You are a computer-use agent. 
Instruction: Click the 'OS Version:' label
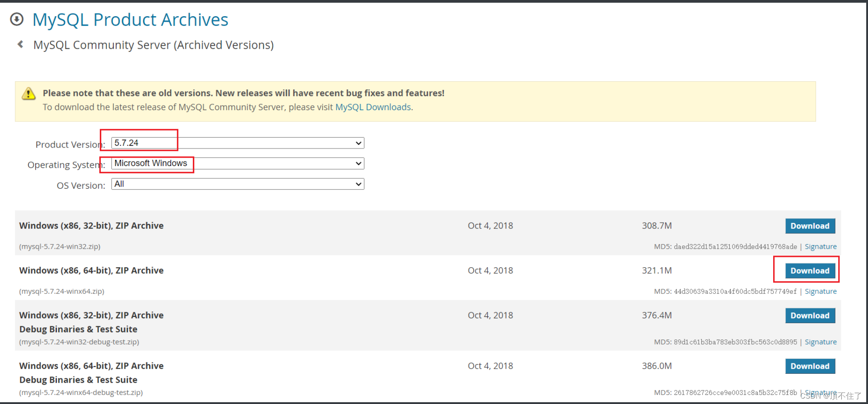(x=81, y=186)
